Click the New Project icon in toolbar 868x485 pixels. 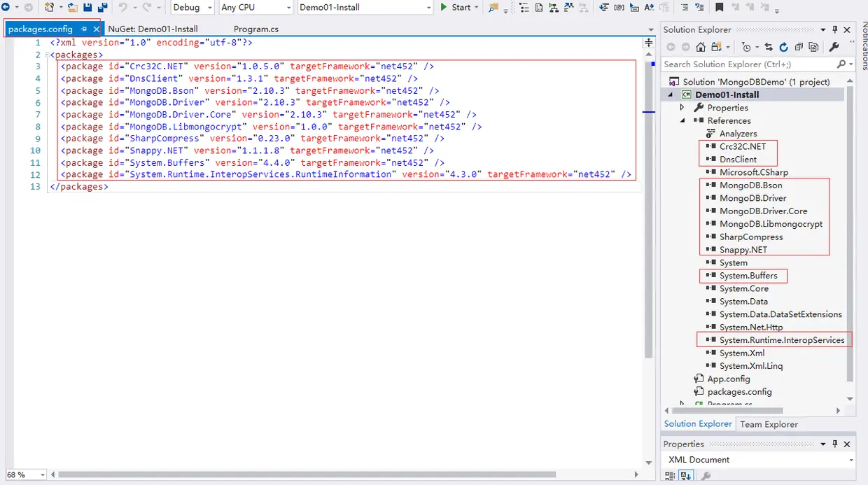pyautogui.click(x=49, y=7)
